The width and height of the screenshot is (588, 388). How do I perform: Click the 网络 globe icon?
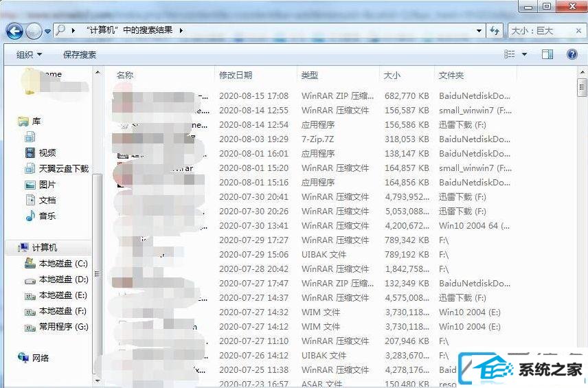[23, 358]
